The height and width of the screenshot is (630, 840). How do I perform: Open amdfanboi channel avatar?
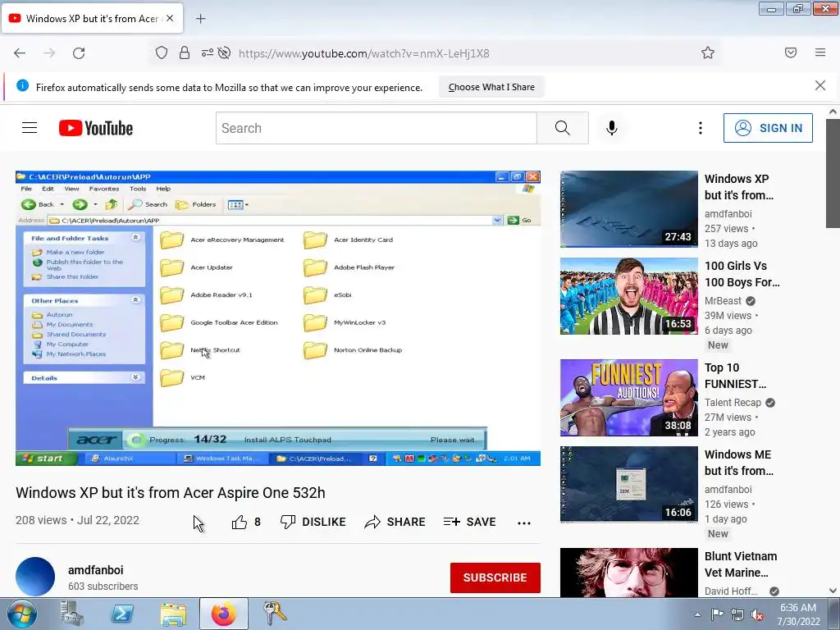pyautogui.click(x=35, y=577)
